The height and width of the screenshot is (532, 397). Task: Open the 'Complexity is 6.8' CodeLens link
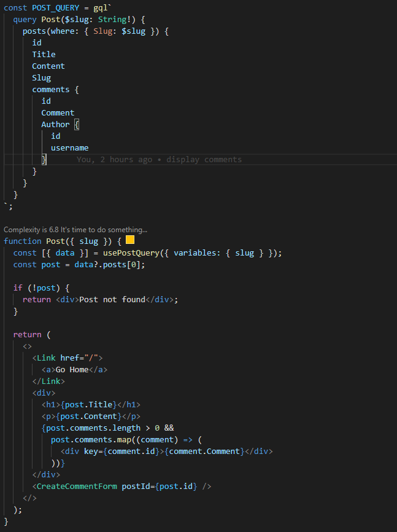75,229
